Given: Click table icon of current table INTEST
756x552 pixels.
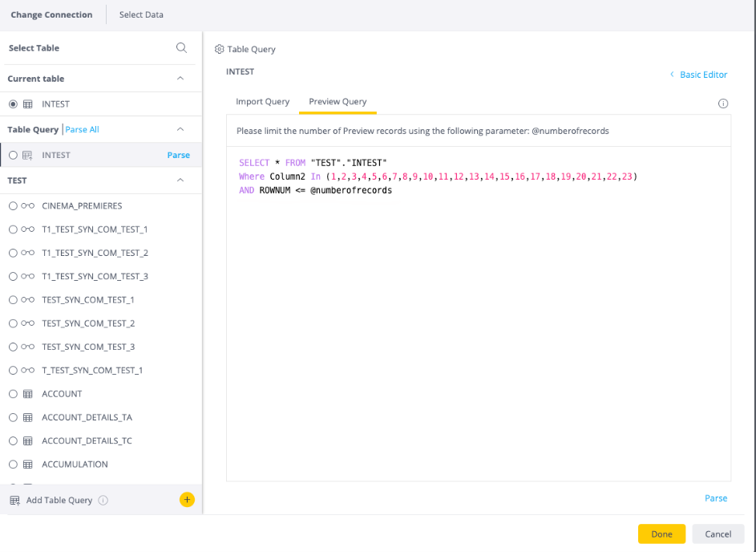Looking at the screenshot, I should pos(28,104).
